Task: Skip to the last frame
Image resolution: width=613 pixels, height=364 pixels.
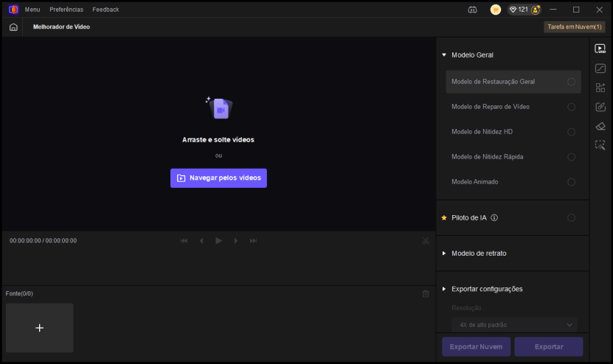Action: [253, 241]
